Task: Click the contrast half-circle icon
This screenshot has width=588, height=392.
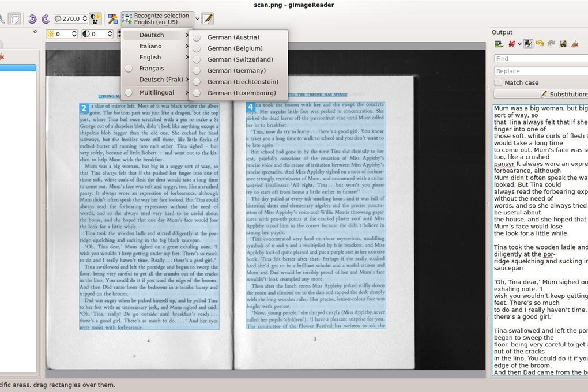Action: pyautogui.click(x=86, y=34)
